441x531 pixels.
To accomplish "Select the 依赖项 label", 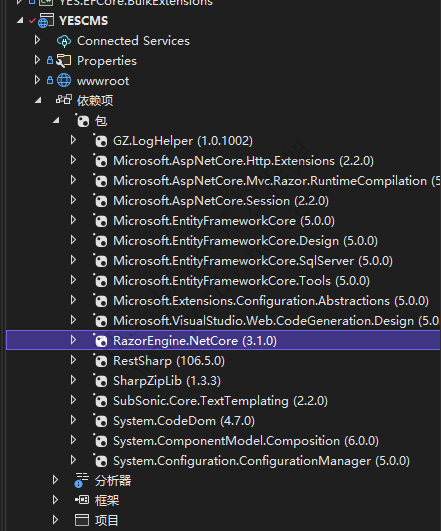I will pyautogui.click(x=95, y=101).
